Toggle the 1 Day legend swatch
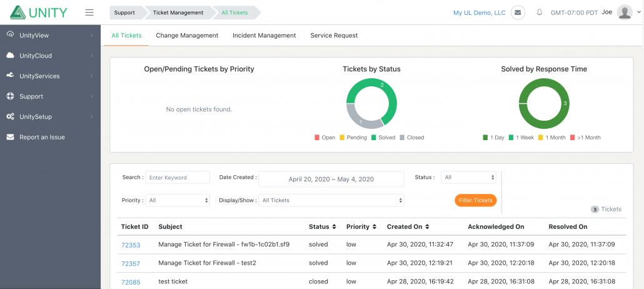 coord(485,138)
